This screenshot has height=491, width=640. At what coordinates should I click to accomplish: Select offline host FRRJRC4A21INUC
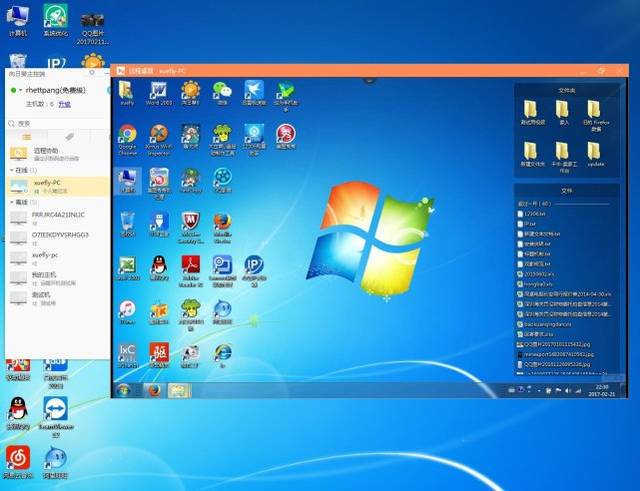click(58, 218)
